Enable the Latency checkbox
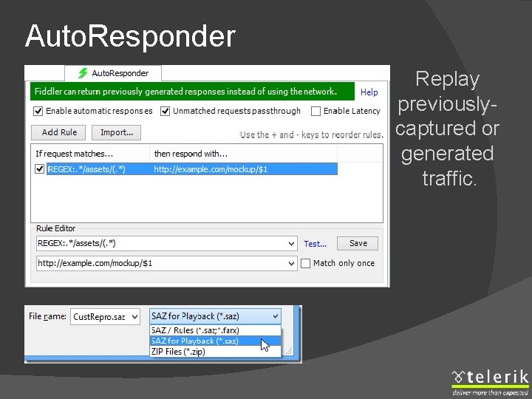Image resolution: width=532 pixels, height=399 pixels. pyautogui.click(x=316, y=111)
